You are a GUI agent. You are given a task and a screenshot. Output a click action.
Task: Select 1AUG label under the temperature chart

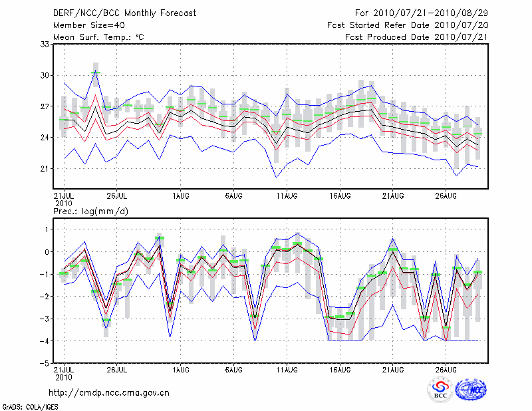tap(180, 197)
